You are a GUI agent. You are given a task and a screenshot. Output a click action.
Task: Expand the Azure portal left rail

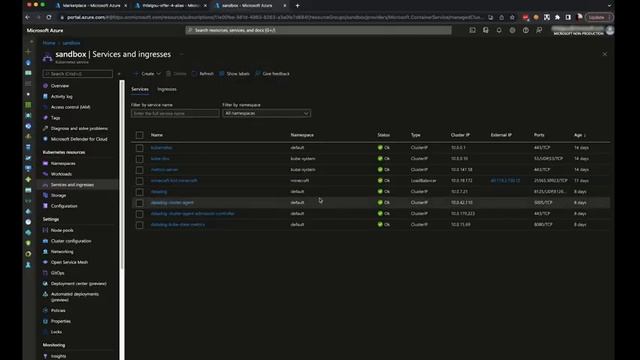(31, 42)
